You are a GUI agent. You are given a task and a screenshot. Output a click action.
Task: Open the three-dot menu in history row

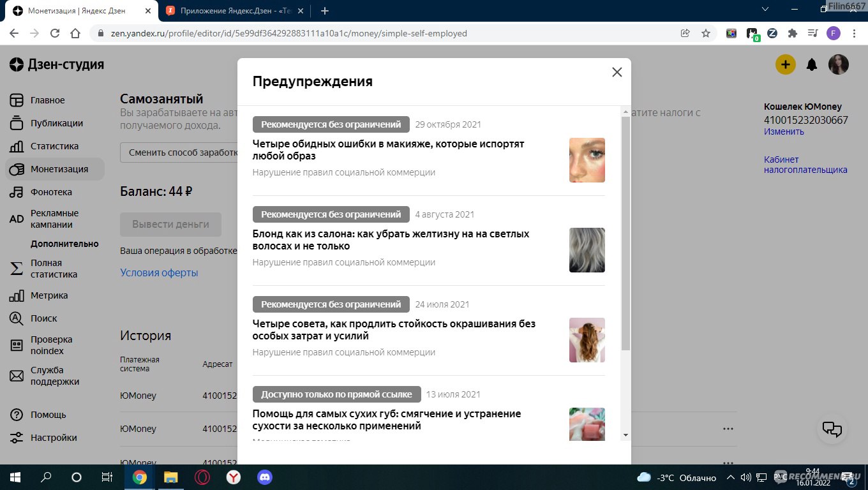tap(728, 429)
